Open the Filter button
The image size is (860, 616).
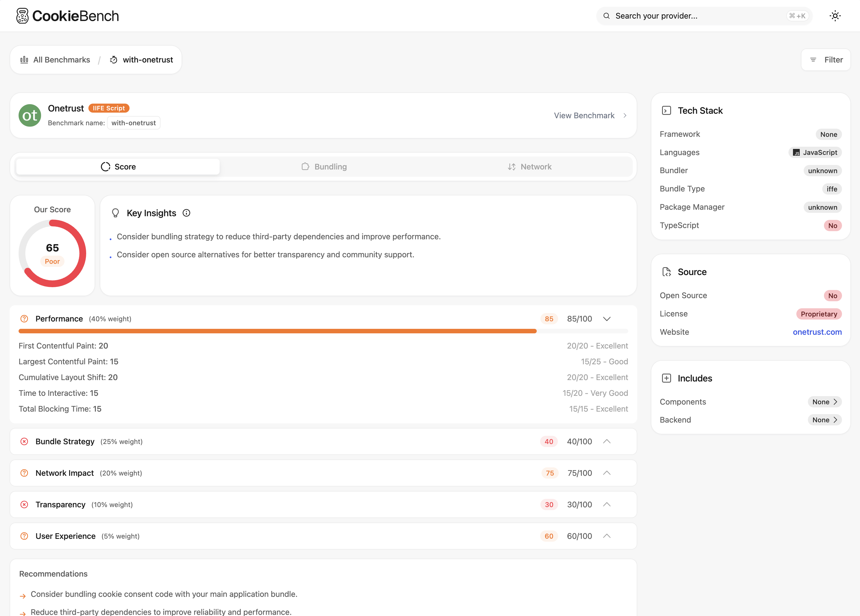pos(825,59)
